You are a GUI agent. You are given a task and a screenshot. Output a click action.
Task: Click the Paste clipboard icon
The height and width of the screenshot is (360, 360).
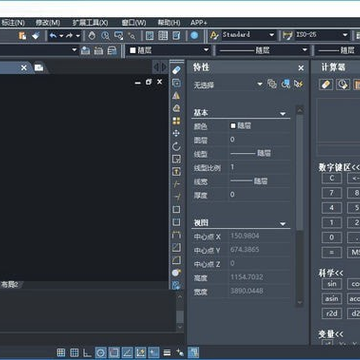click(22, 35)
